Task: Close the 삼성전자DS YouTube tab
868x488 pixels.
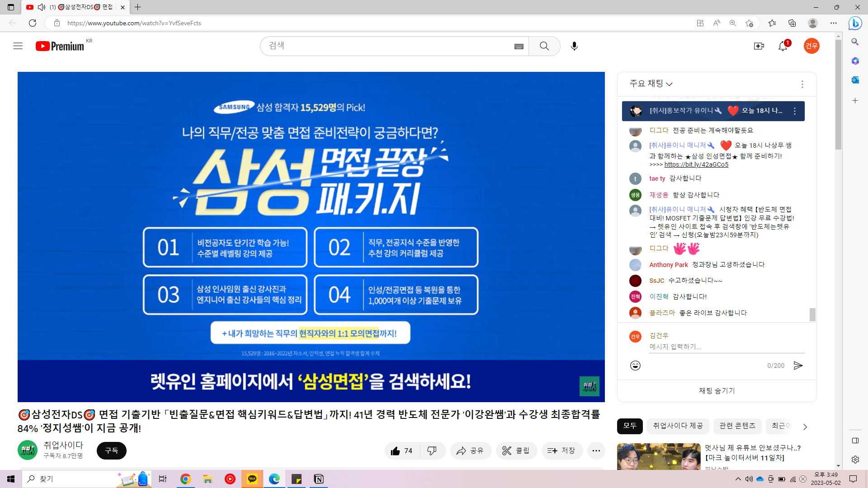Action: coord(123,7)
